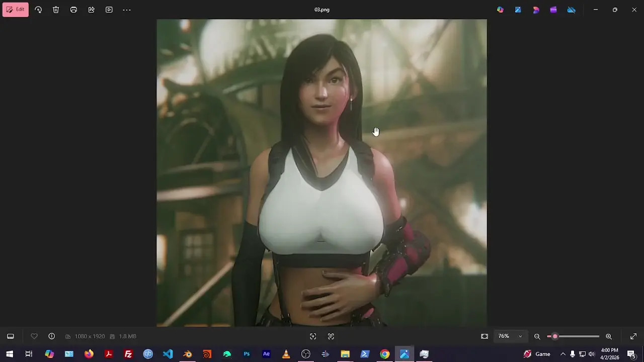The image size is (644, 362).
Task: Show file info with the info icon
Action: [x=51, y=336]
